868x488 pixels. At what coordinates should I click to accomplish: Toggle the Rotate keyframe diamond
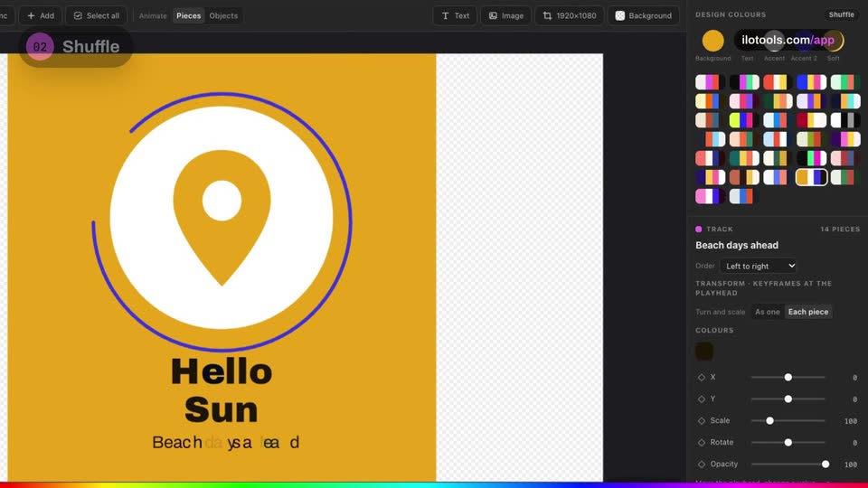[x=702, y=443]
